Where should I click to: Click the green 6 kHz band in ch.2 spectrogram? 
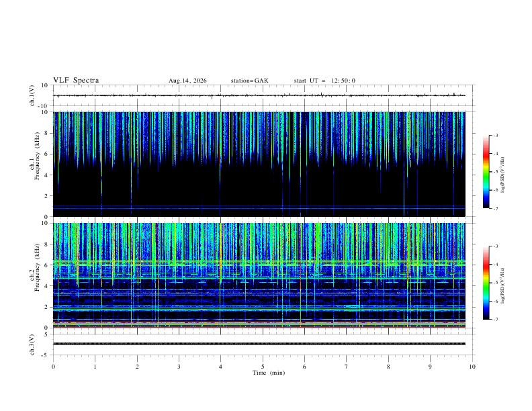coord(259,263)
